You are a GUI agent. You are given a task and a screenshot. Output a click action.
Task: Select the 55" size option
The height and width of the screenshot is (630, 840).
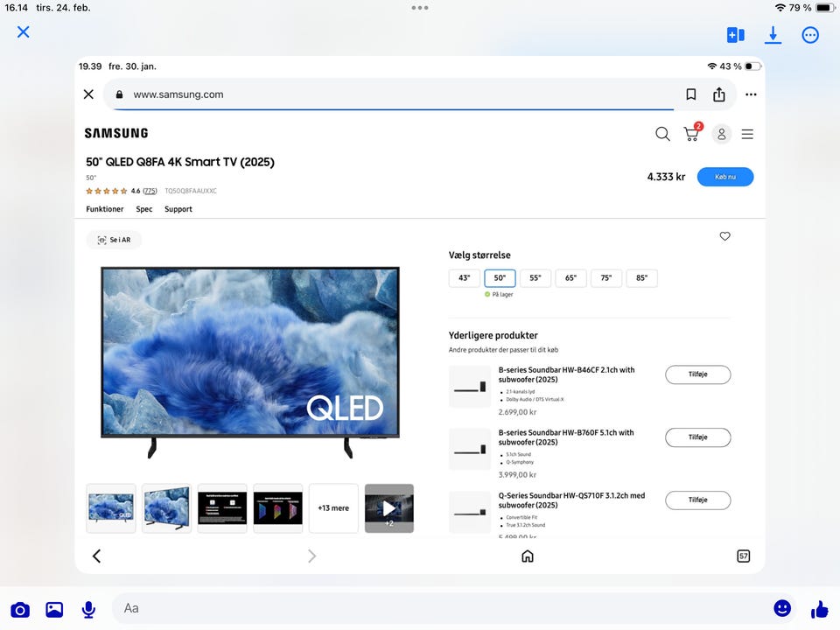click(x=535, y=278)
